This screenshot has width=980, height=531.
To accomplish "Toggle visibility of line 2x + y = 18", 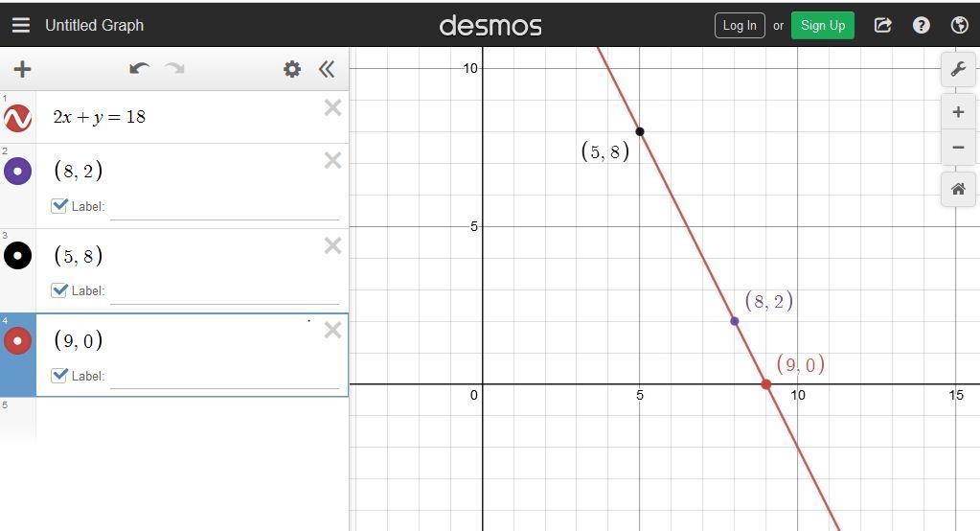I will (17, 118).
